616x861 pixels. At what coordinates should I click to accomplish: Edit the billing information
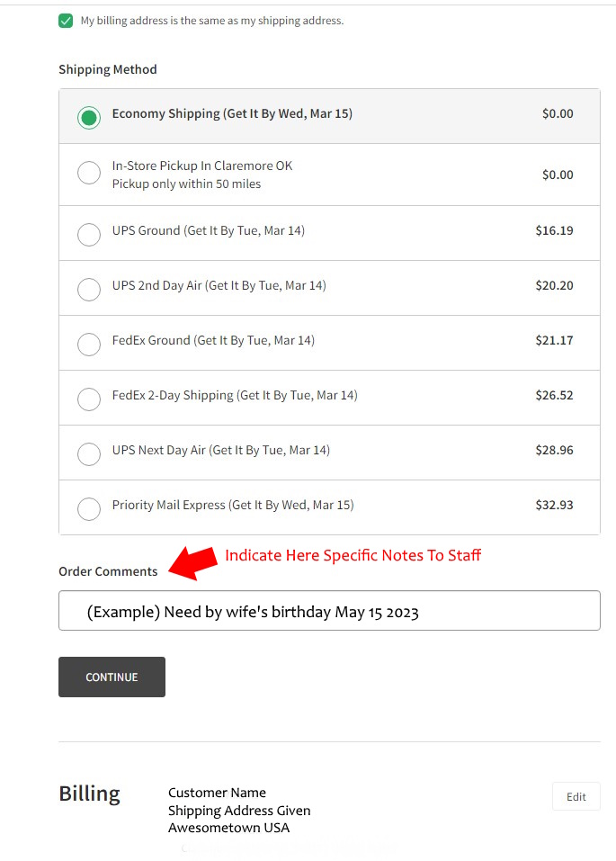[576, 796]
